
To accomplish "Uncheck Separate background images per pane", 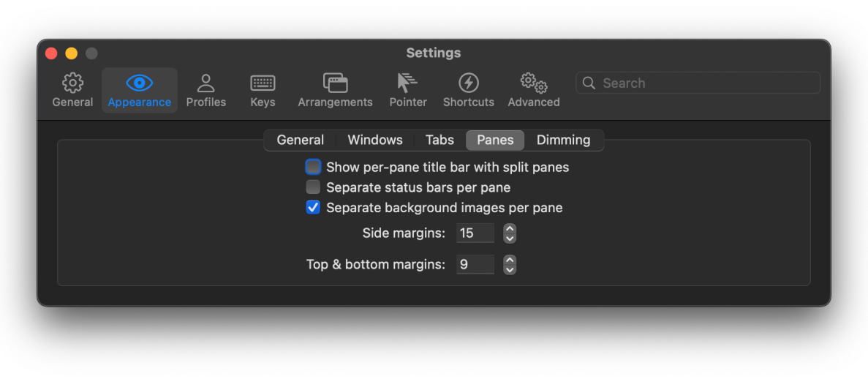I will click(x=313, y=208).
